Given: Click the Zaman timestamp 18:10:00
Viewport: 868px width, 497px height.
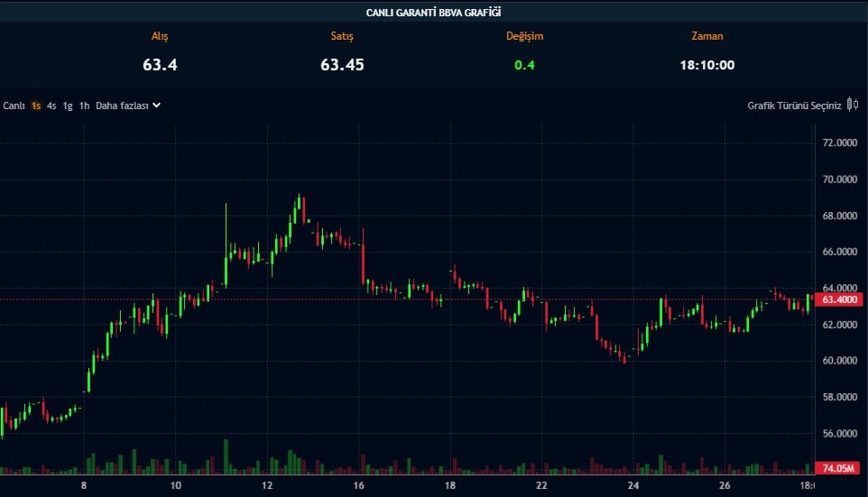Looking at the screenshot, I should [x=707, y=65].
